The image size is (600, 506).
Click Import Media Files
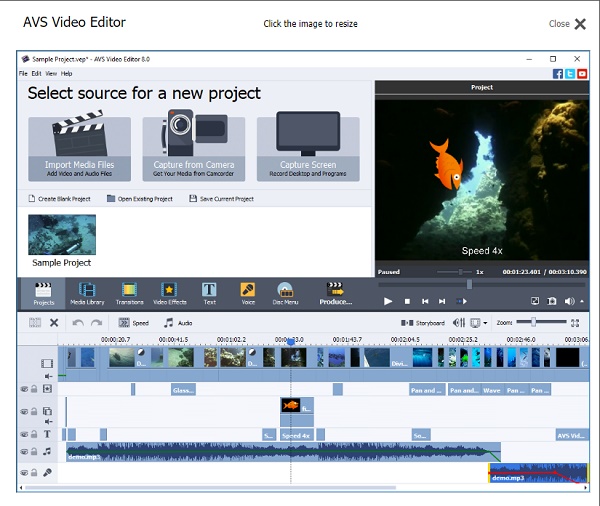click(x=80, y=149)
